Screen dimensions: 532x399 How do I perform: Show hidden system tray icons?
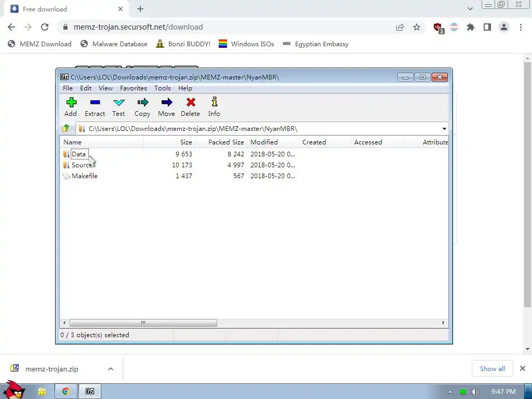pyautogui.click(x=450, y=392)
